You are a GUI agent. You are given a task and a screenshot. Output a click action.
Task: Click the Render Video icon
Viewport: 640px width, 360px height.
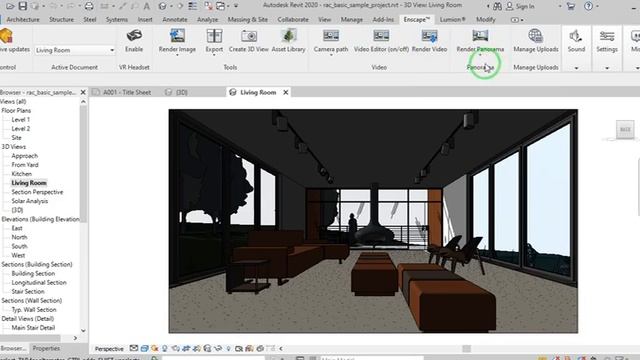click(429, 36)
